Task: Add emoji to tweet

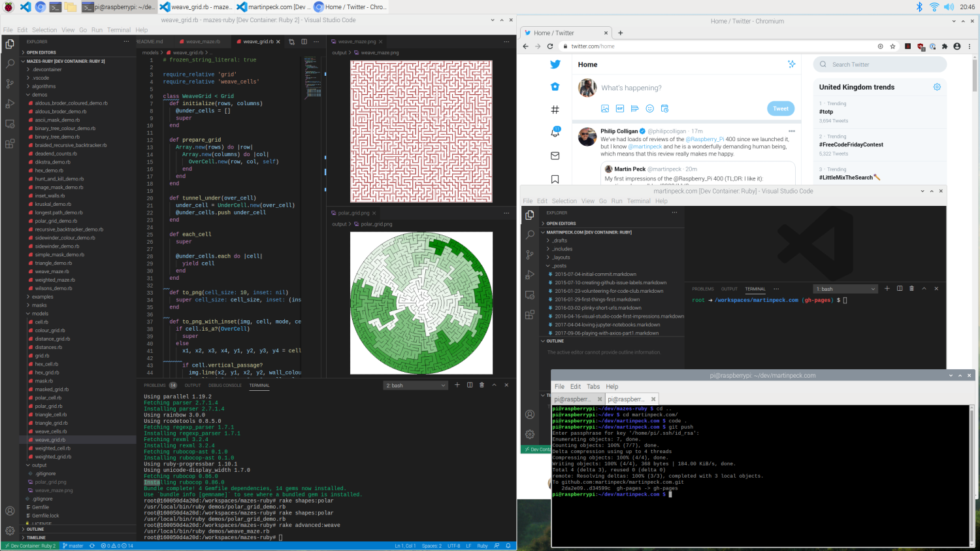Action: click(x=649, y=109)
